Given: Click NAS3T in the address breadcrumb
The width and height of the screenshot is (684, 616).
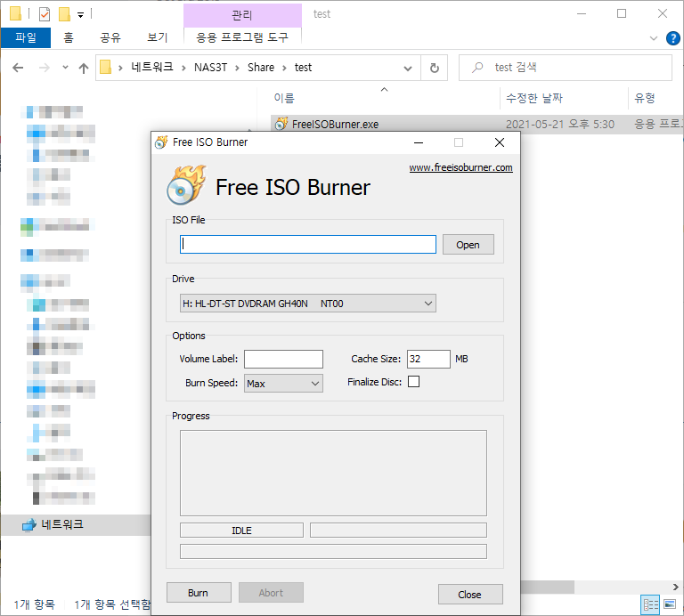Looking at the screenshot, I should (x=210, y=67).
